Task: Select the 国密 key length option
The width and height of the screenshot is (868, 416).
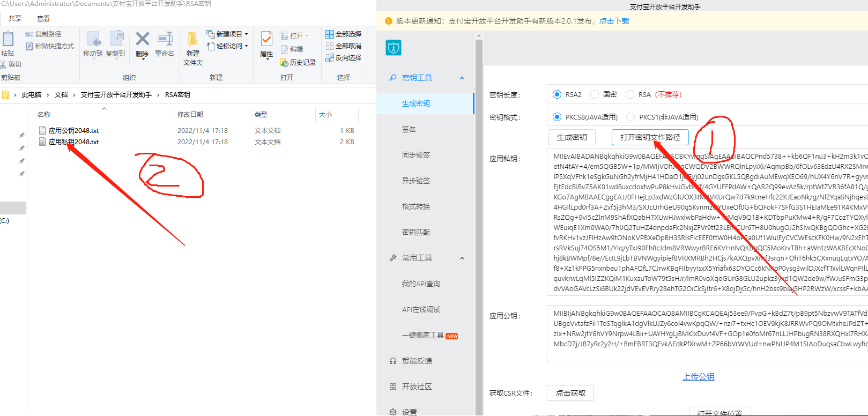Action: [595, 94]
